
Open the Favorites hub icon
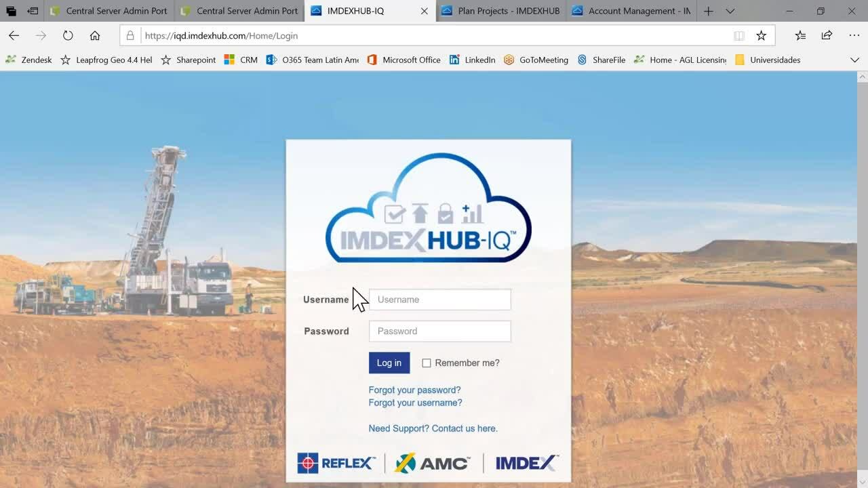click(x=800, y=35)
